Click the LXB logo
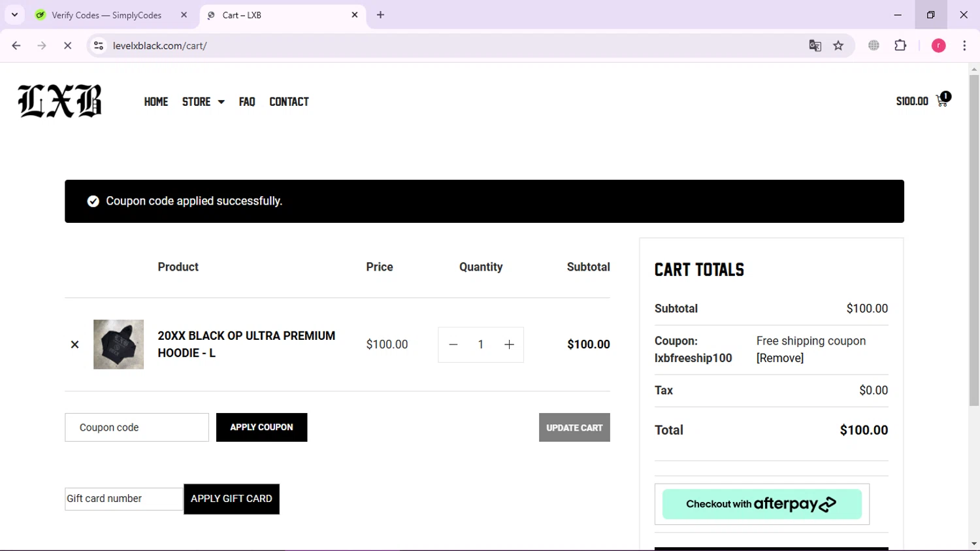This screenshot has height=551, width=980. [x=59, y=101]
